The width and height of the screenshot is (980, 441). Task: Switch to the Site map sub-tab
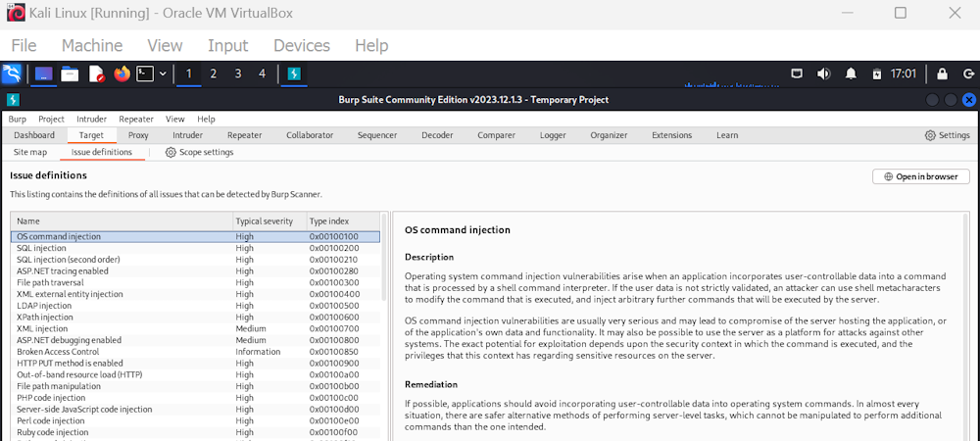[30, 152]
